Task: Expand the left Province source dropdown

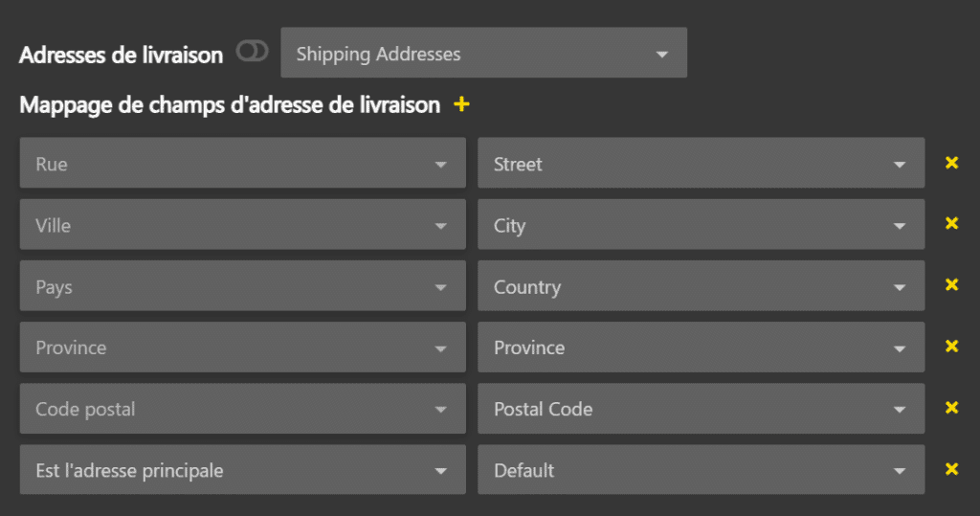Action: point(242,348)
